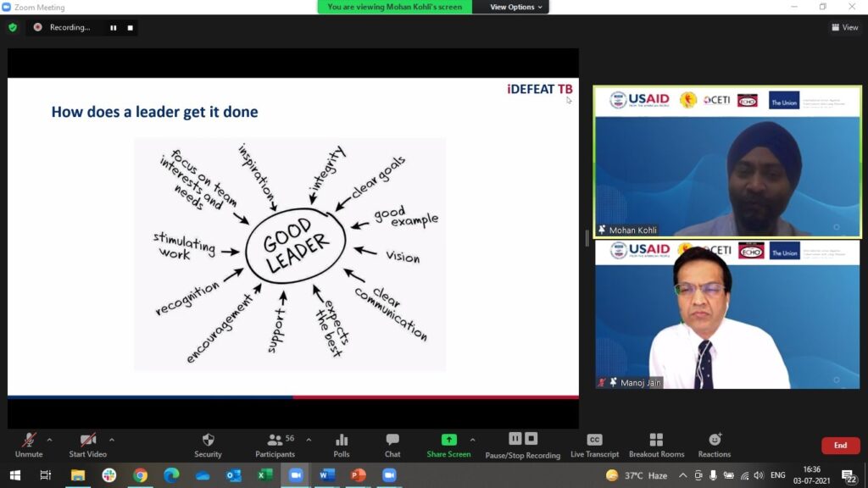Start Video using the camera icon
This screenshot has width=868, height=488.
[x=87, y=441]
